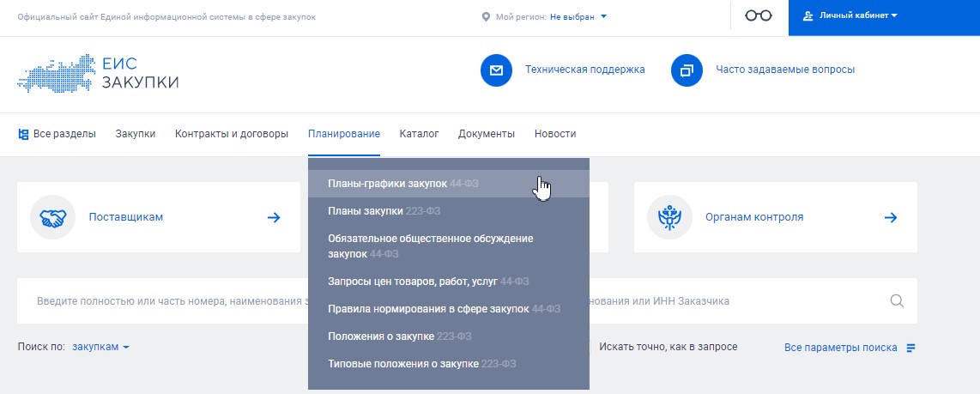
Task: Click the user icon in Личный кабинет
Action: click(808, 16)
